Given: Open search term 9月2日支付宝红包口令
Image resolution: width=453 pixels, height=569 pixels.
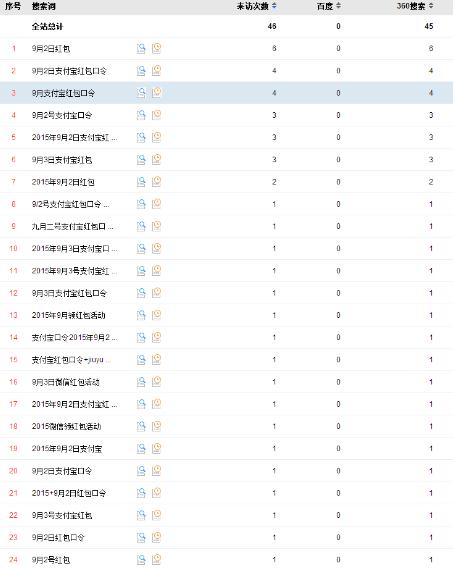Looking at the screenshot, I should click(x=69, y=71).
